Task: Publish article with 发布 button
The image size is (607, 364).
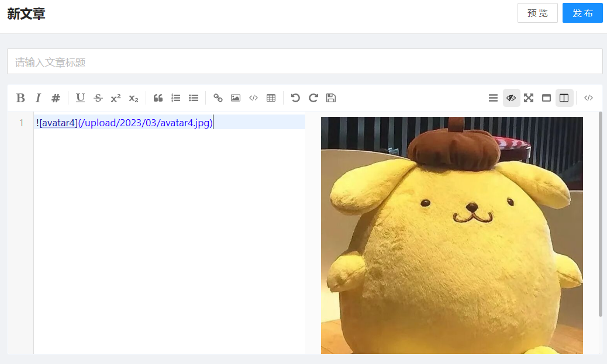Action: [582, 13]
